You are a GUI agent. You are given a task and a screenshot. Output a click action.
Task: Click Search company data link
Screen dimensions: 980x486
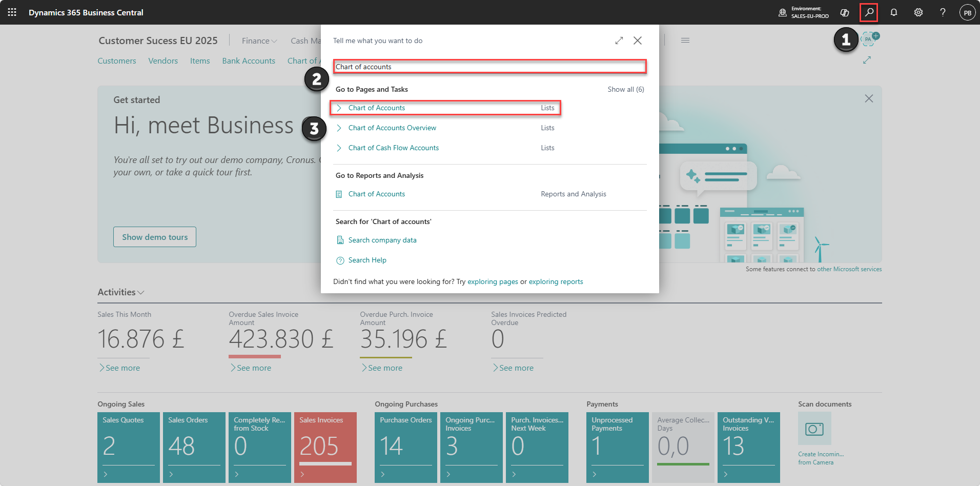[382, 240]
